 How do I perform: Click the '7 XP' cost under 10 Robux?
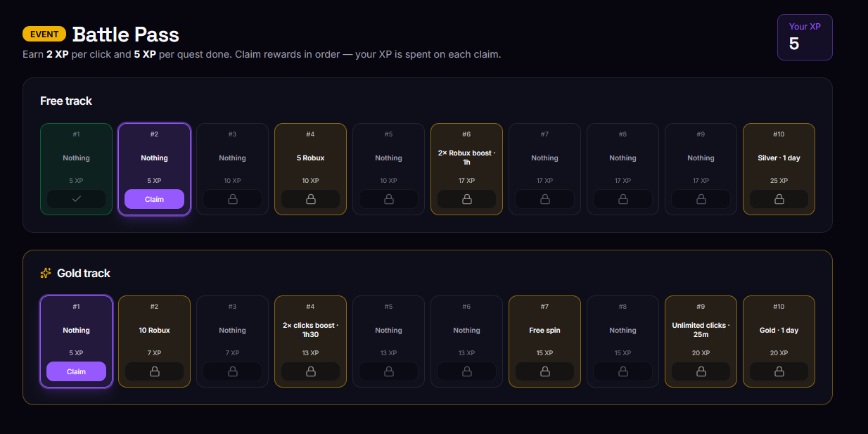point(154,353)
